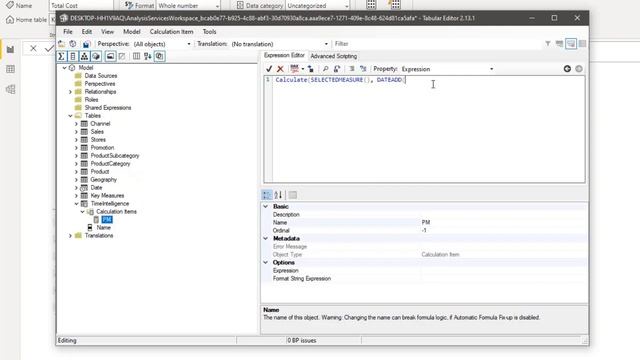Open Power BI data view sidebar icon

pos(11,69)
